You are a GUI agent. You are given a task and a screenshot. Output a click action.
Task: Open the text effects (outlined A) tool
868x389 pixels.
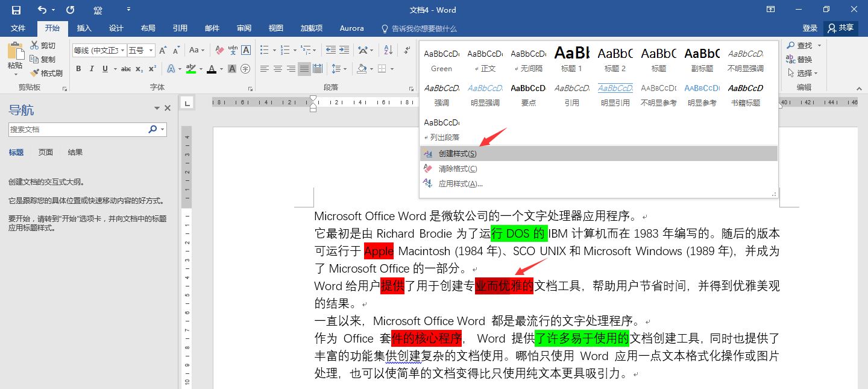171,69
